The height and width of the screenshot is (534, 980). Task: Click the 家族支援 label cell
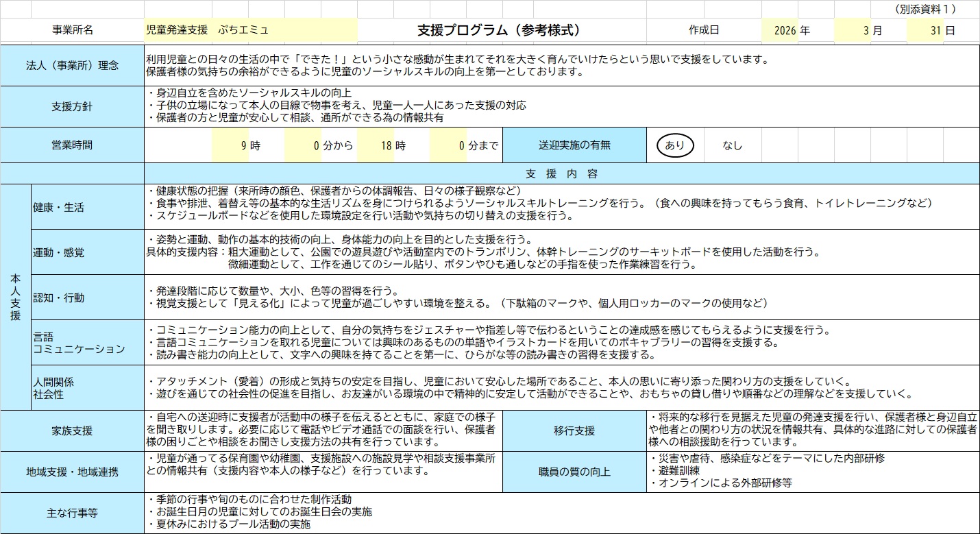point(72,431)
